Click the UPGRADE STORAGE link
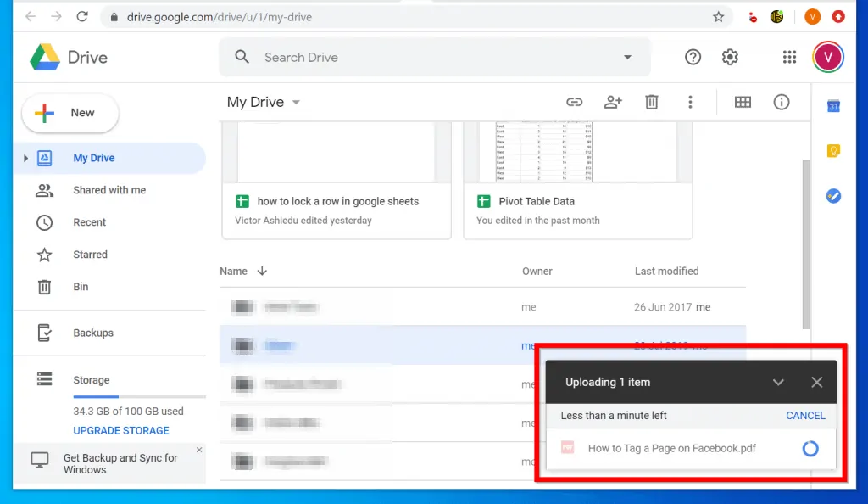 [121, 431]
